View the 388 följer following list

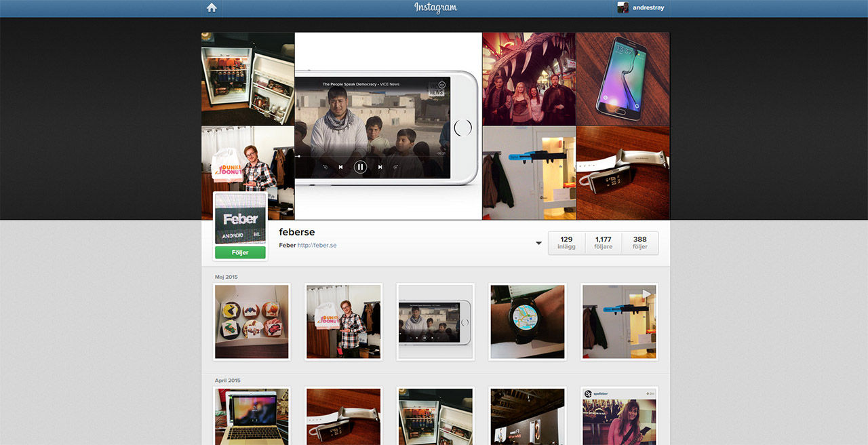[639, 243]
